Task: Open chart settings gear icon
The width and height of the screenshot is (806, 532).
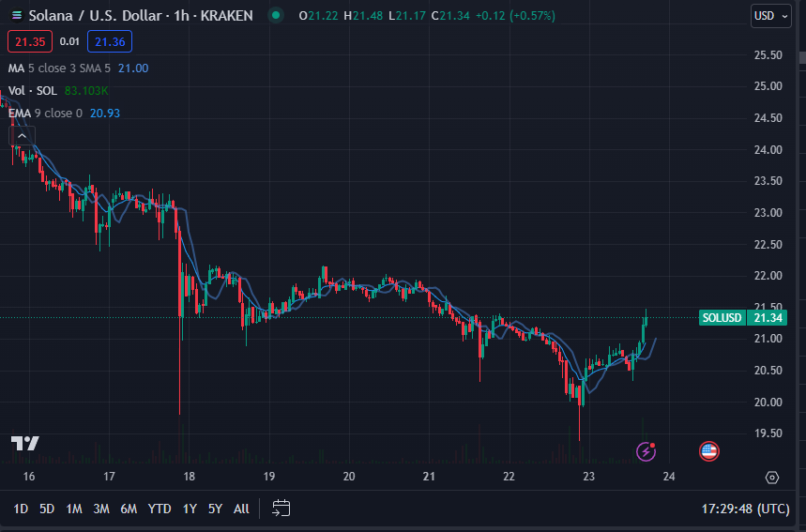Action: [771, 478]
